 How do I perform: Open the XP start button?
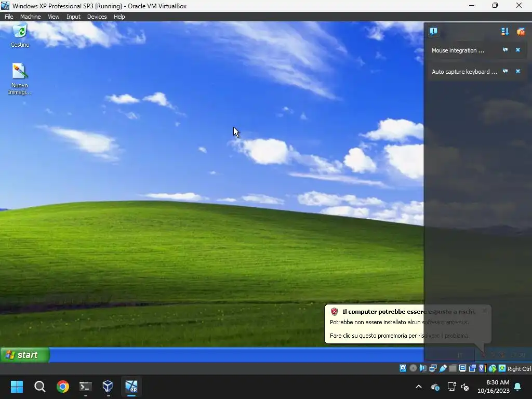(24, 355)
